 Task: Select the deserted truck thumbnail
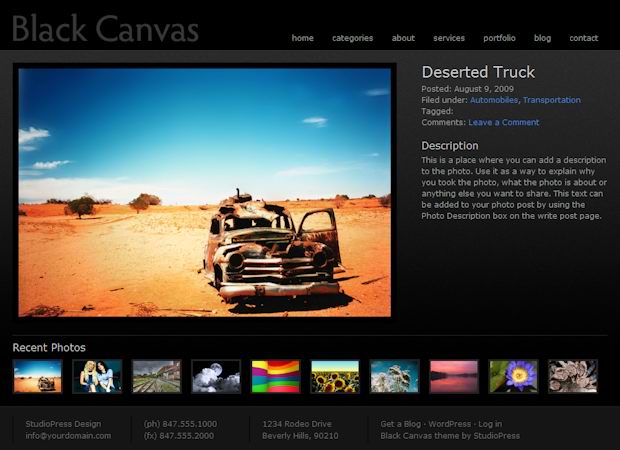tap(38, 376)
